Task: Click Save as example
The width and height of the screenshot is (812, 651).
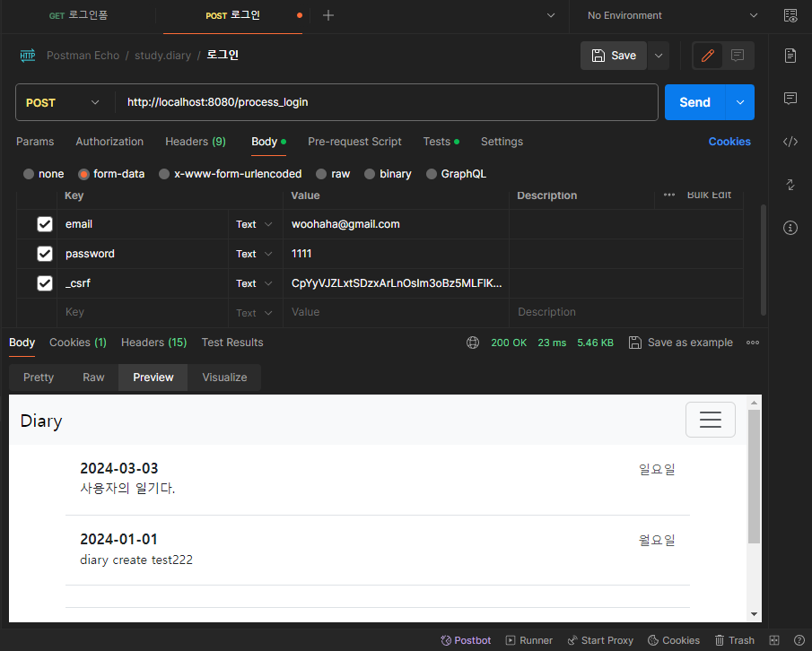Action: 680,343
